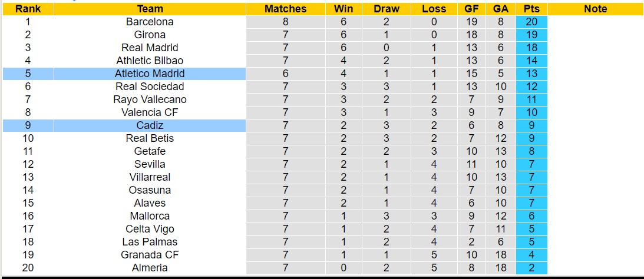Click the Draw column header
Image resolution: width=644 pixels, height=279 pixels.
pyautogui.click(x=387, y=9)
